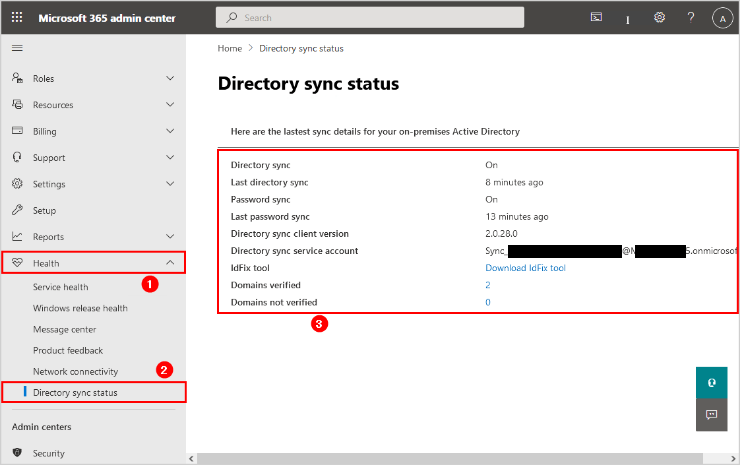The height and width of the screenshot is (465, 742).
Task: Click Microsoft 365 admin center title
Action: (107, 18)
